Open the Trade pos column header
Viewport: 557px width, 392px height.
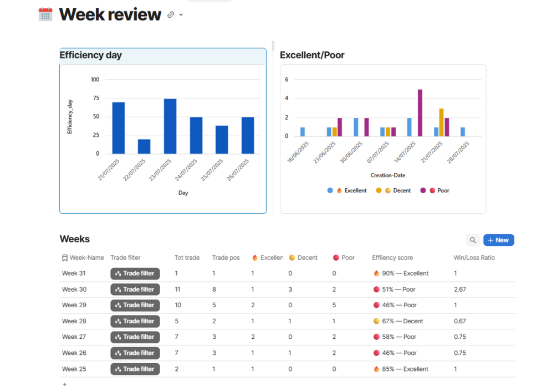tap(226, 257)
